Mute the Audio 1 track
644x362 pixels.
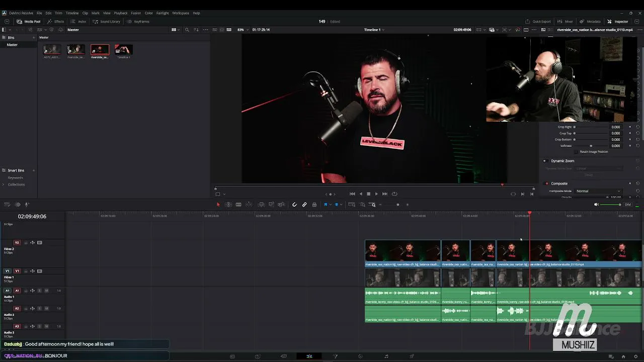tap(46, 291)
